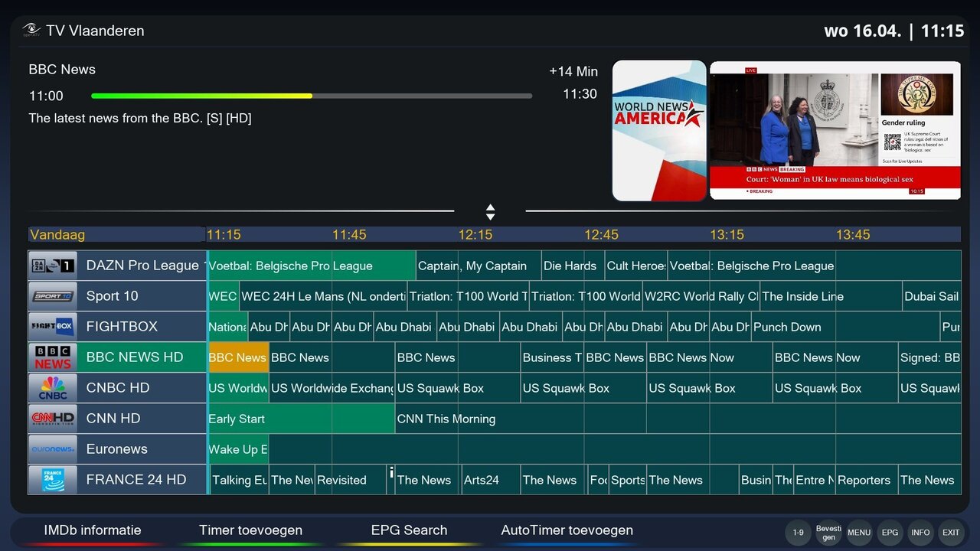The image size is (980, 551).
Task: Click the live BBC News preview thumbnail
Action: pyautogui.click(x=835, y=130)
